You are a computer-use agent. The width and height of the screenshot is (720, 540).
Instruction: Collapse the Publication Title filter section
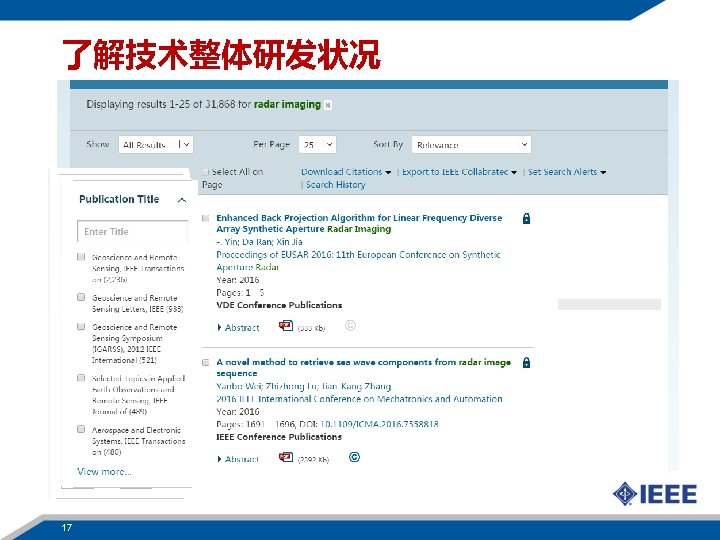[x=182, y=200]
